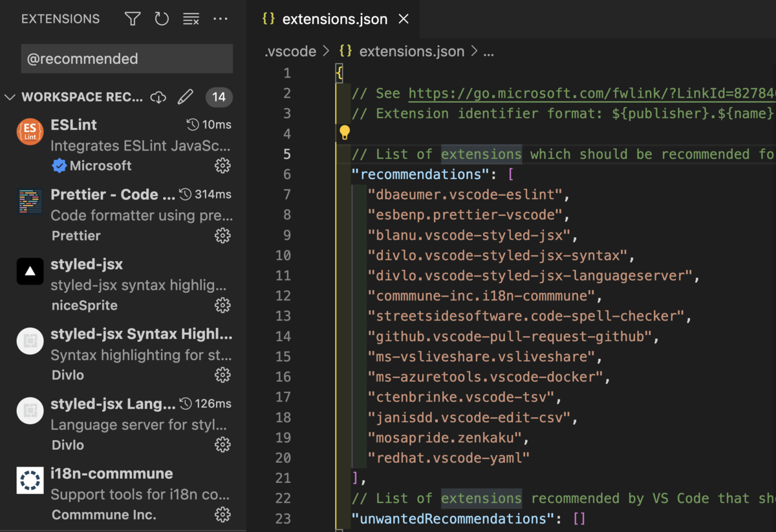This screenshot has width=776, height=532.
Task: Open the go.microsoft.com fwlink URL
Action: (x=592, y=94)
